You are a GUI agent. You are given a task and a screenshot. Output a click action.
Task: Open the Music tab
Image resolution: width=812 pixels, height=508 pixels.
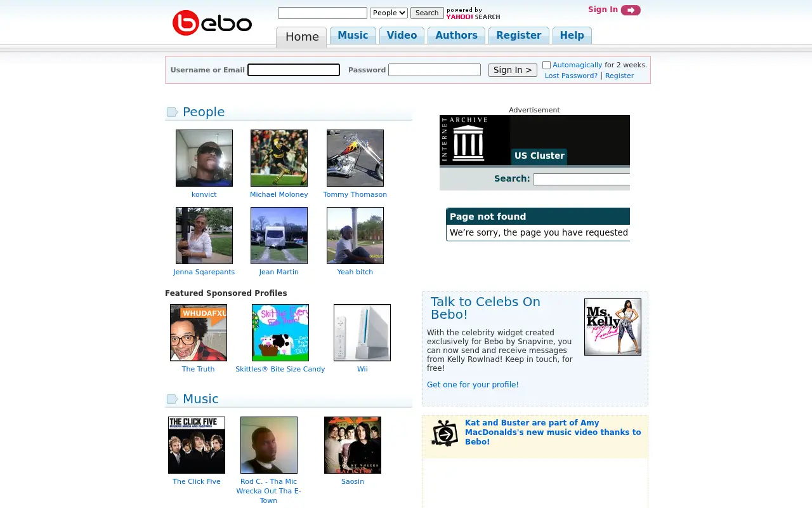[353, 36]
